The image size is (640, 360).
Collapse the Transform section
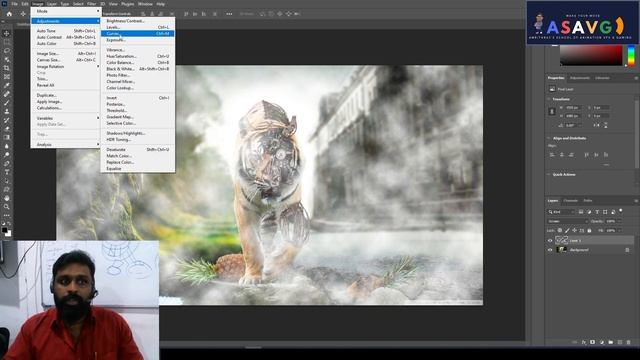click(x=549, y=99)
